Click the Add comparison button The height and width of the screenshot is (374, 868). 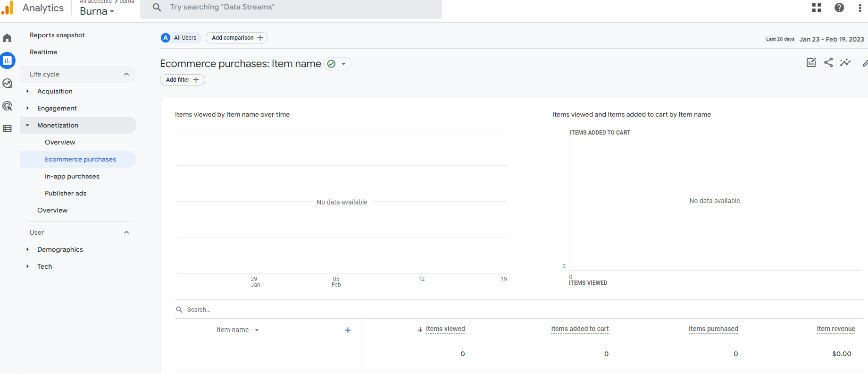pyautogui.click(x=237, y=38)
